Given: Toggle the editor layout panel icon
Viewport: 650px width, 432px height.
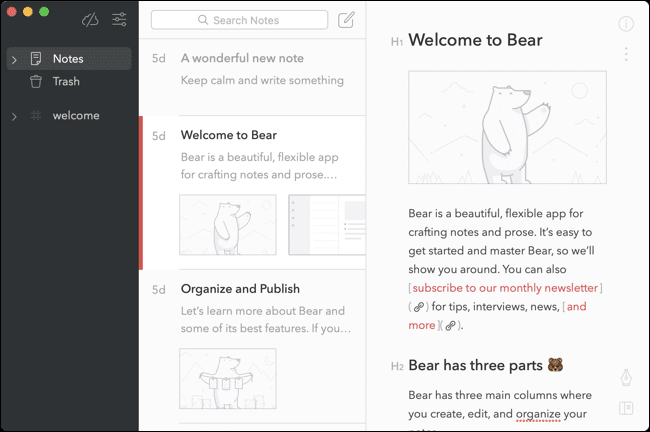Looking at the screenshot, I should [x=626, y=408].
